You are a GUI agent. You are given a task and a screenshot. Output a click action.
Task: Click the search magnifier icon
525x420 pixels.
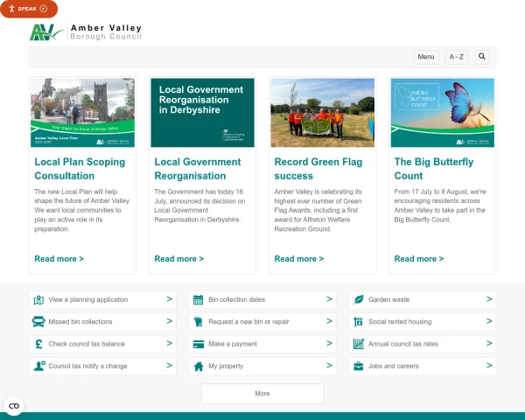pyautogui.click(x=482, y=57)
